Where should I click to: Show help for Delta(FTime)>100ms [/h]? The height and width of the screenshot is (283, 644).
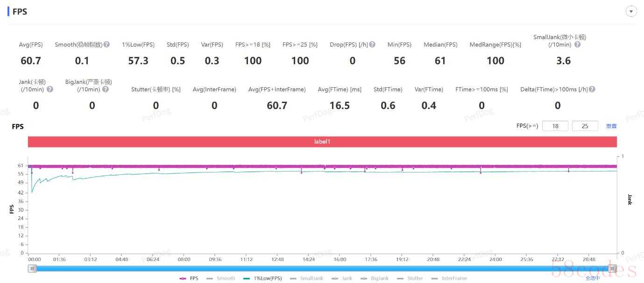tap(592, 89)
